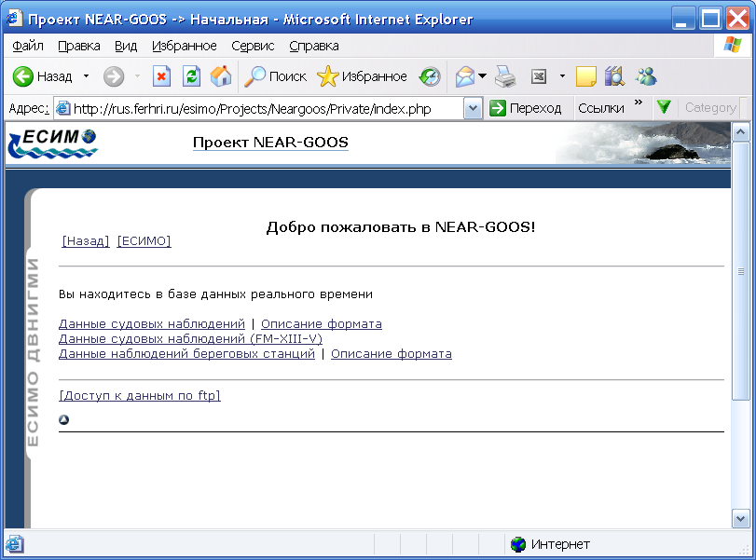Open the Справка menu
The height and width of the screenshot is (560, 756).
point(314,46)
